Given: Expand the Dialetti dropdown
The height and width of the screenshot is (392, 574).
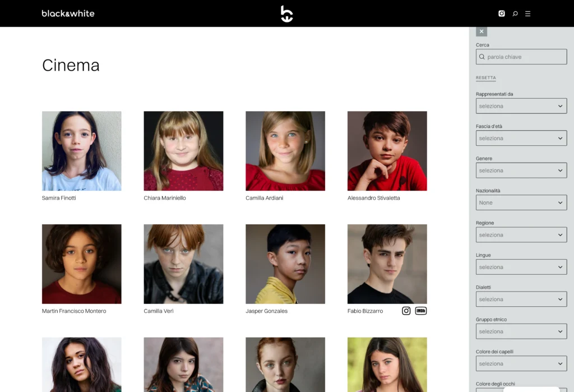Looking at the screenshot, I should coord(521,299).
